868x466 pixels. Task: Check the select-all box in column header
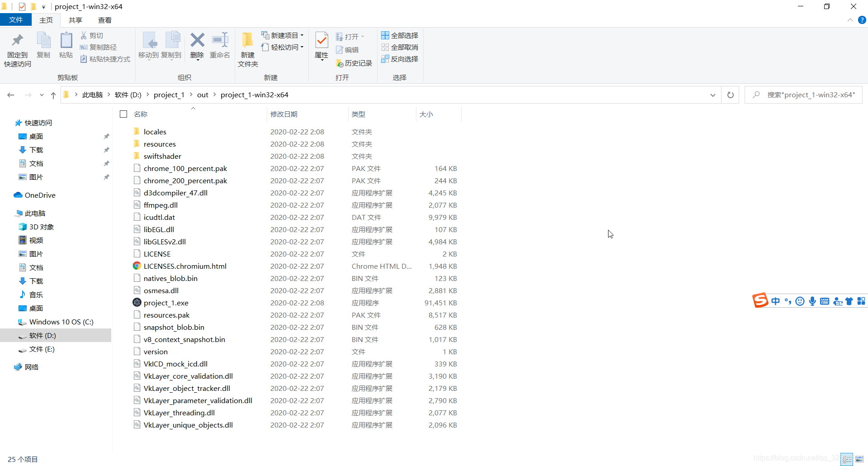(x=123, y=114)
